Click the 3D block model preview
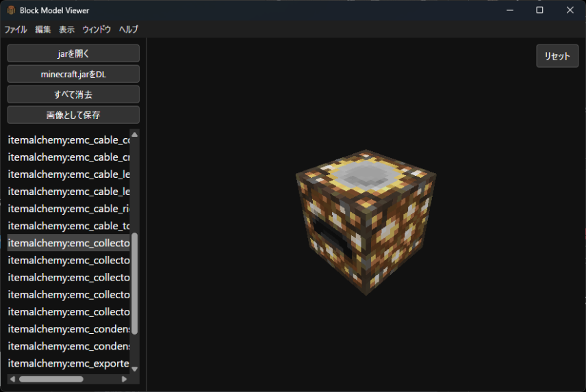 (x=366, y=222)
